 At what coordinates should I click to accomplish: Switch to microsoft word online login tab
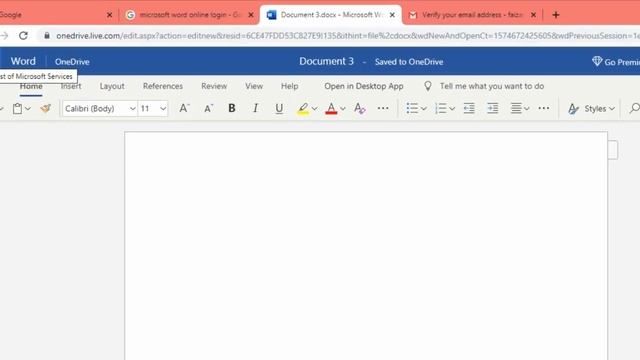pyautogui.click(x=190, y=15)
